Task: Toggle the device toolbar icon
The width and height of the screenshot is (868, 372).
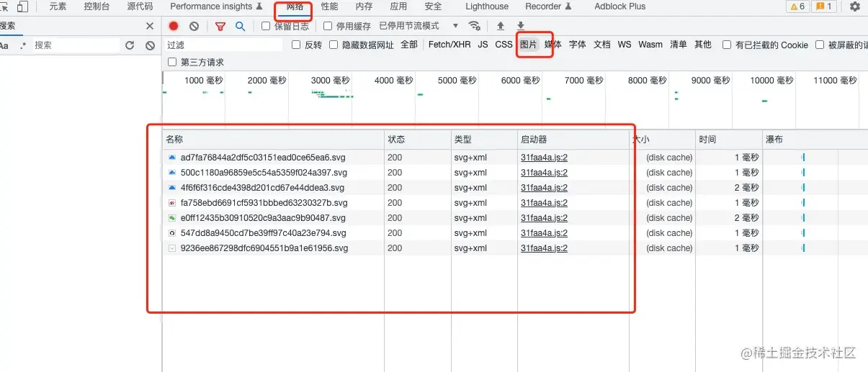Action: click(x=22, y=6)
